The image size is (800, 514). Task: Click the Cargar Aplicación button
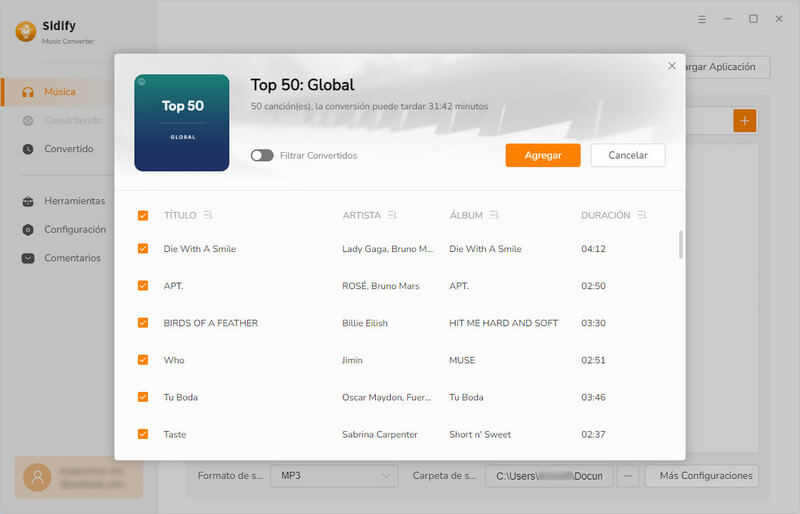click(x=728, y=67)
